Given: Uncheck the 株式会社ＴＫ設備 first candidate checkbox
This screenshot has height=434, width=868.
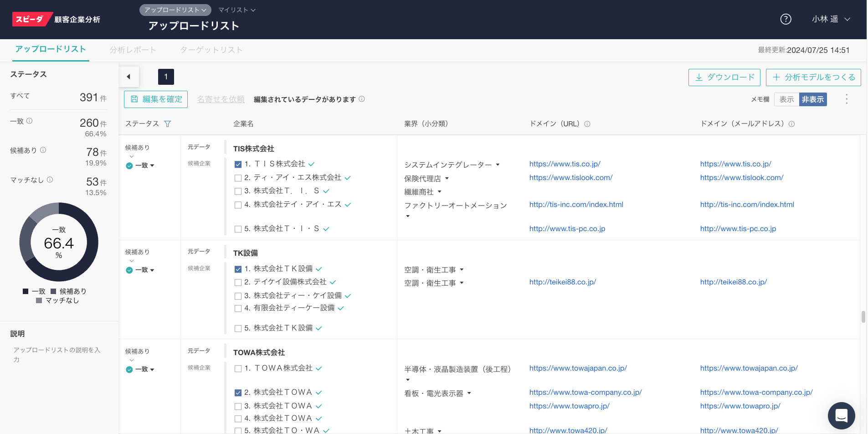Looking at the screenshot, I should point(238,269).
